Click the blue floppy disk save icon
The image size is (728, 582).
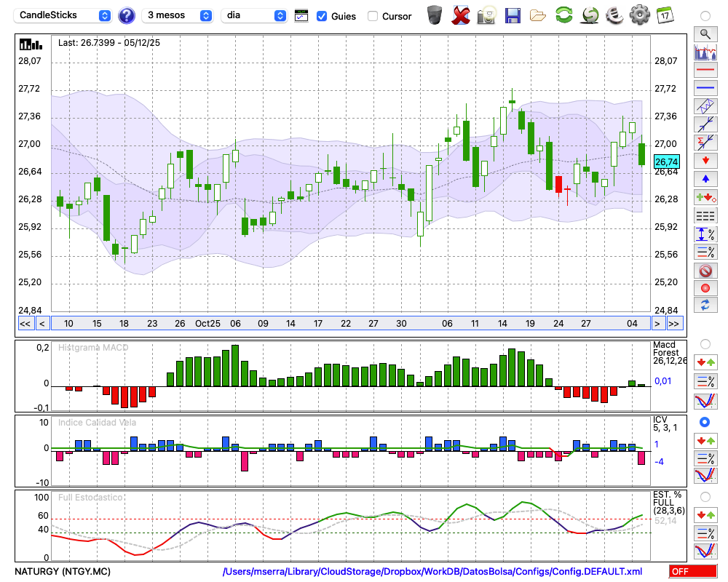513,15
